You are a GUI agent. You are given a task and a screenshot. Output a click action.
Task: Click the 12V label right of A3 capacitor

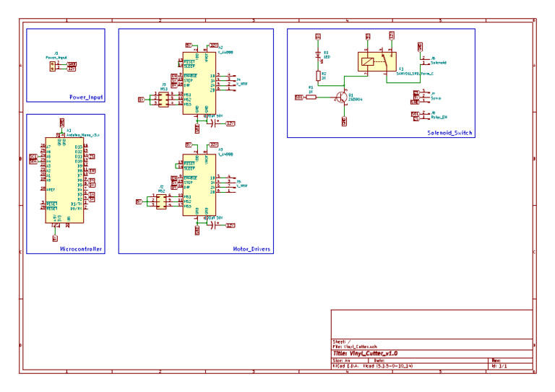pyautogui.click(x=230, y=225)
